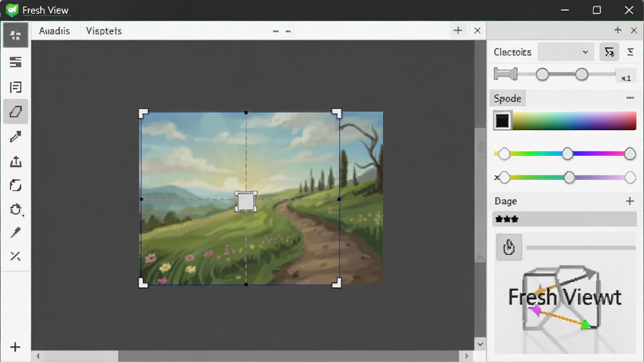Click the upload/export tray icon
Screen dimensions: 644x362
(x=16, y=162)
